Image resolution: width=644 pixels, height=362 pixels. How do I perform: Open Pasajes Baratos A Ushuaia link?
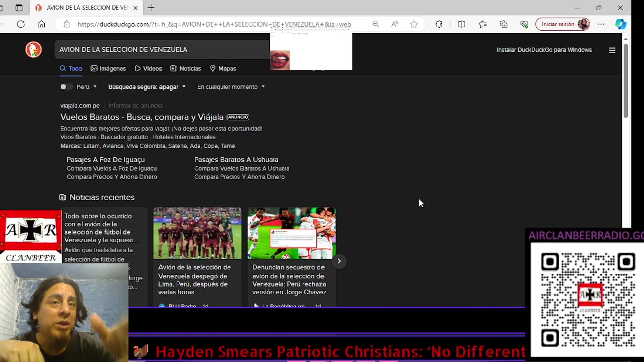(x=236, y=160)
